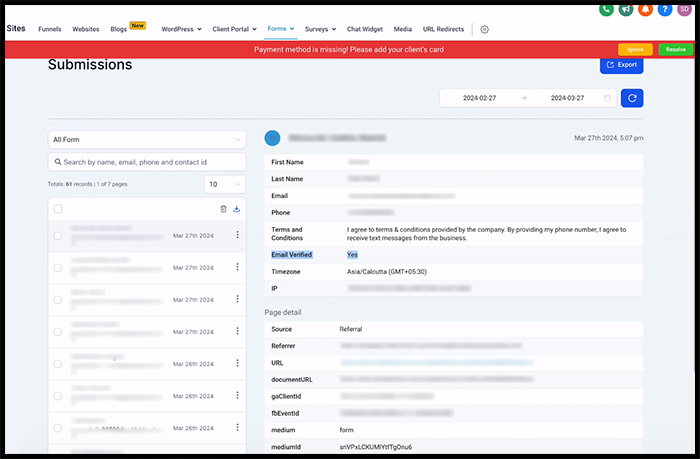Click the start date 2024-02-27 field
700x459 pixels.
(x=479, y=98)
